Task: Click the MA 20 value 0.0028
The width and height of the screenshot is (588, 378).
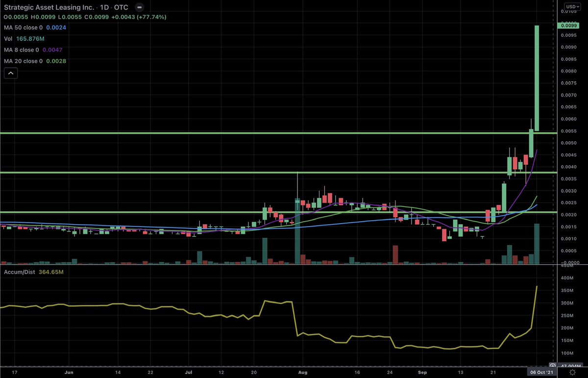Action: pos(56,61)
